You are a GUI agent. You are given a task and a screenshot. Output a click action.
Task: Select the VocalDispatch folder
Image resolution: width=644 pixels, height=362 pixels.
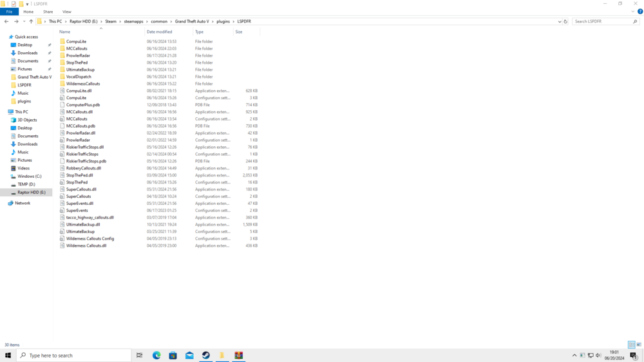point(79,77)
